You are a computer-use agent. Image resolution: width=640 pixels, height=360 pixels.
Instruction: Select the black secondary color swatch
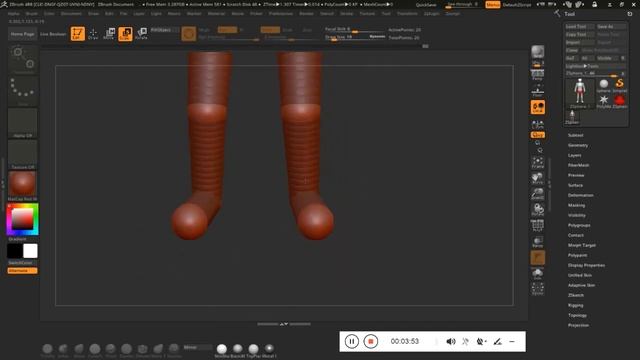click(x=15, y=251)
